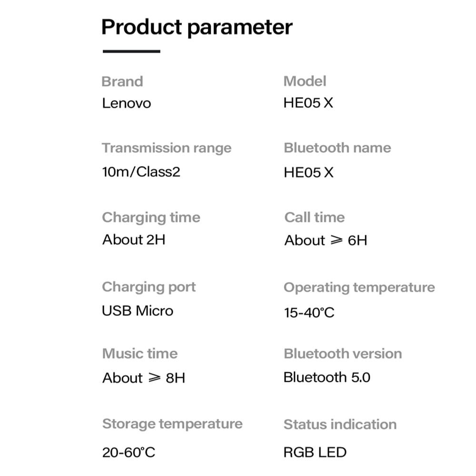Click the "Storage temperature" label
The image size is (476, 476).
click(x=172, y=424)
